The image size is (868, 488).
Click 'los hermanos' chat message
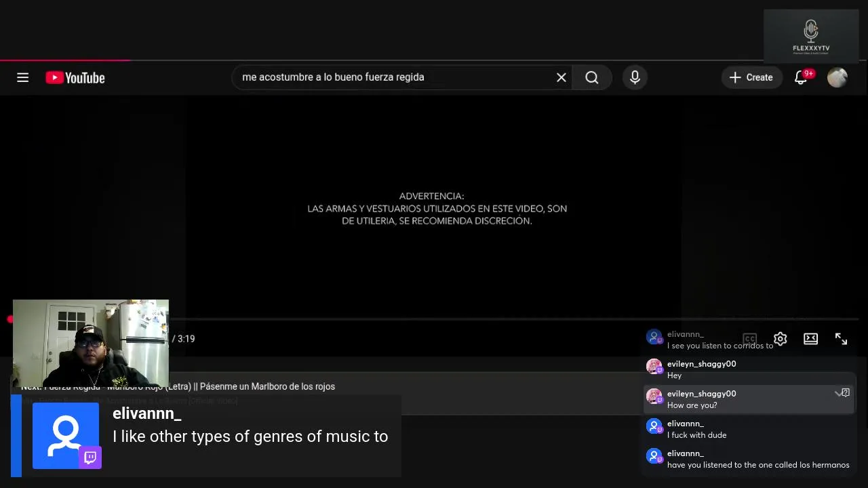[758, 465]
